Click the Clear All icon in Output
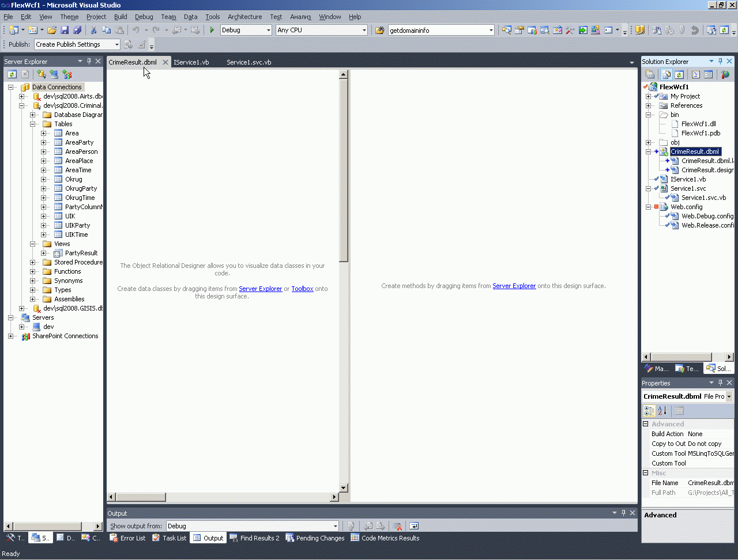The height and width of the screenshot is (560, 738). pyautogui.click(x=397, y=526)
